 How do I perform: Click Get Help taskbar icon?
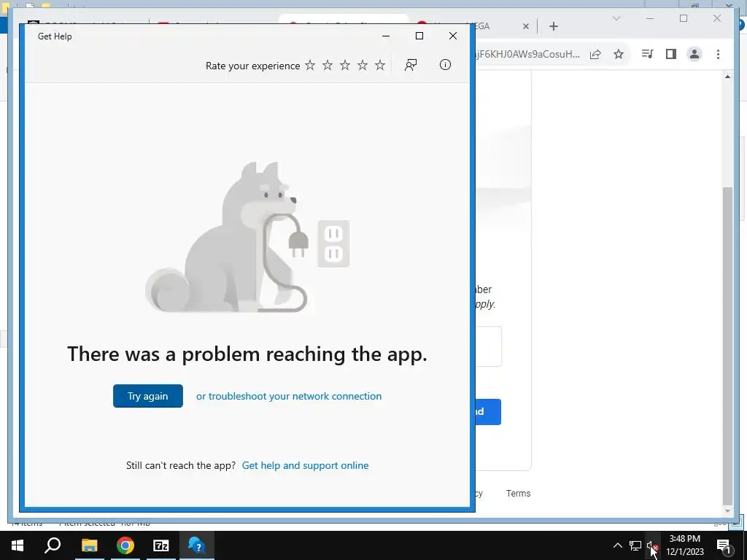[x=197, y=545]
